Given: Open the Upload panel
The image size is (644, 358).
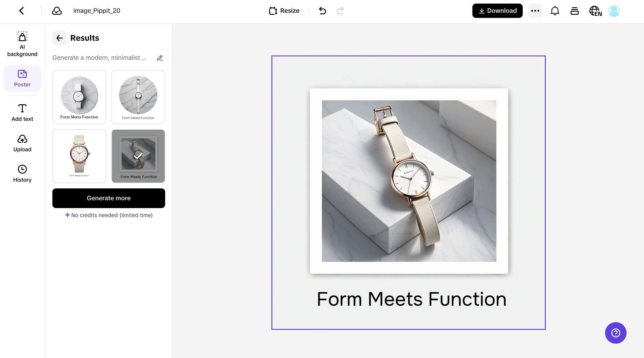Looking at the screenshot, I should click(22, 143).
